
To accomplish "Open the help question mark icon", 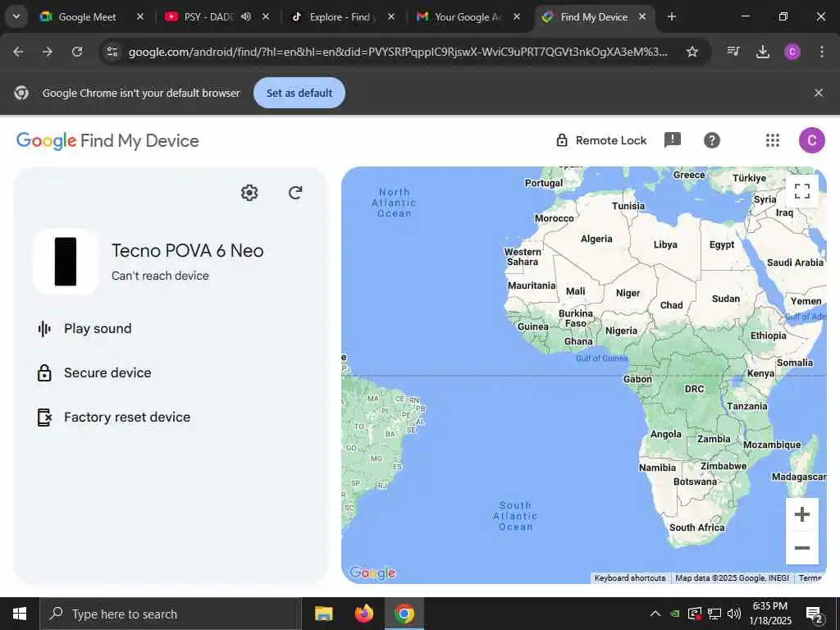I will 711,140.
